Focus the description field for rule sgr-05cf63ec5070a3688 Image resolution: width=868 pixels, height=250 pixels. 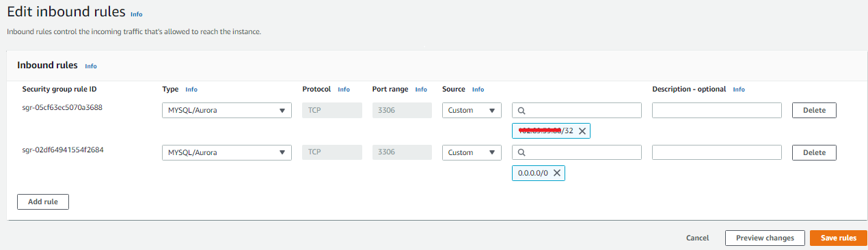717,111
